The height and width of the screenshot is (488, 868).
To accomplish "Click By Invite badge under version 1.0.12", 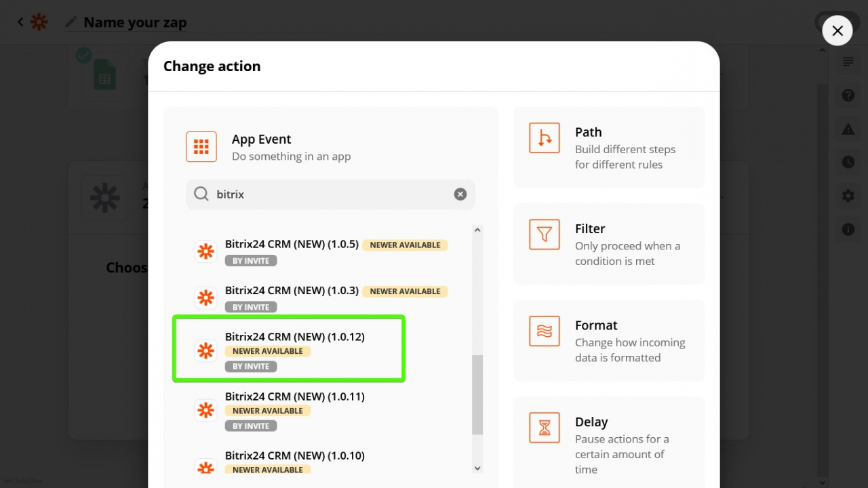I will (251, 367).
